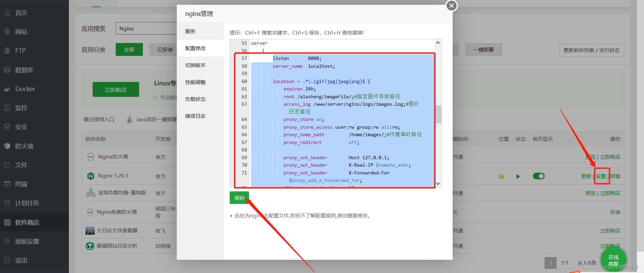644x273 pixels.
Task: Click page number 1 in pagination
Action: 551,263
